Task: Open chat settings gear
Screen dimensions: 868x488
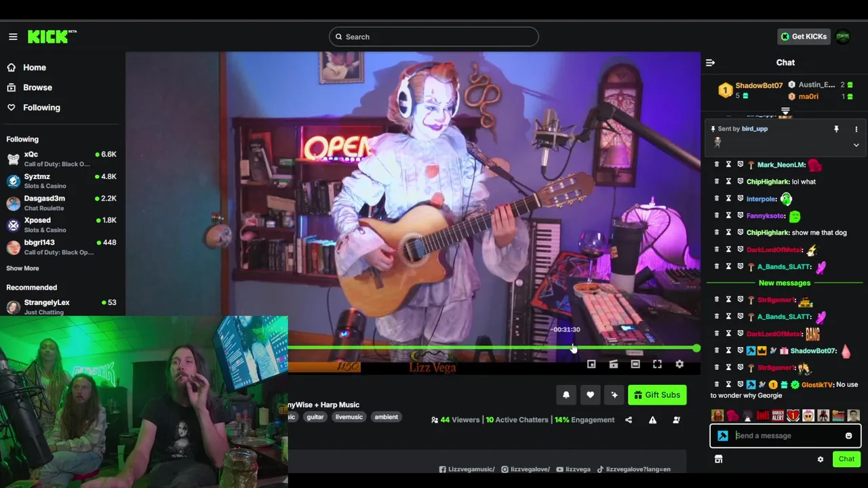Action: coord(821,459)
